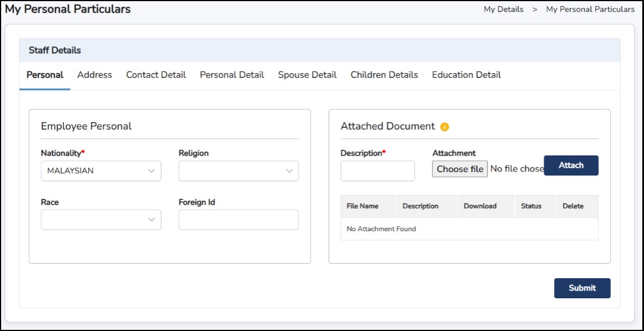The image size is (644, 331).
Task: Click the yellow info icon beside Attached Document
Action: (x=445, y=127)
